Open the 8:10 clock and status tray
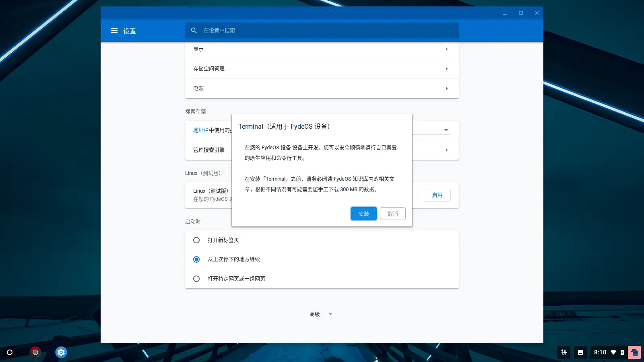The image size is (644, 362). point(601,352)
